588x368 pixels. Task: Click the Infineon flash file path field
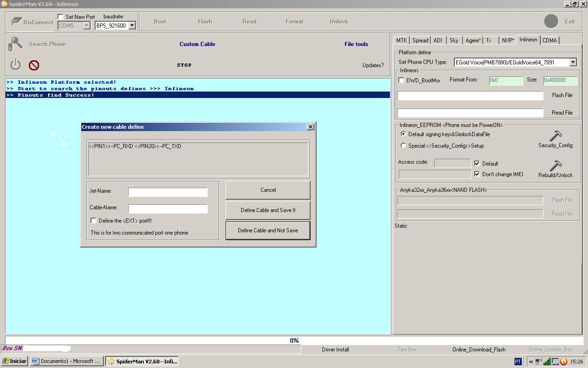[x=470, y=96]
